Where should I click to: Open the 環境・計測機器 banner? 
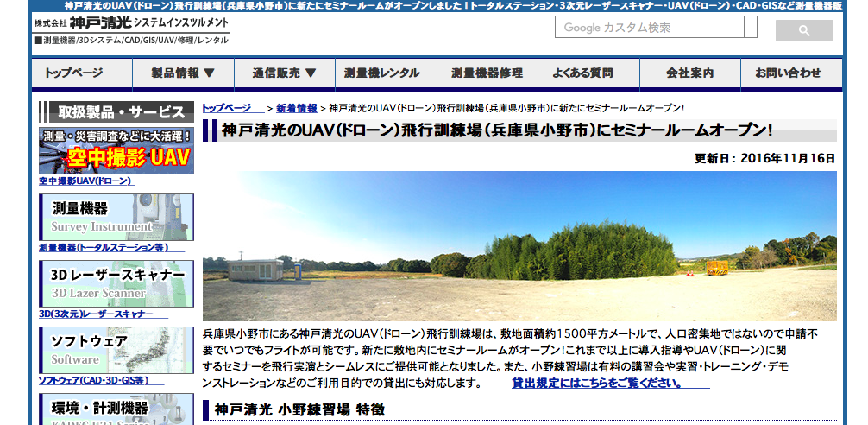pyautogui.click(x=116, y=409)
